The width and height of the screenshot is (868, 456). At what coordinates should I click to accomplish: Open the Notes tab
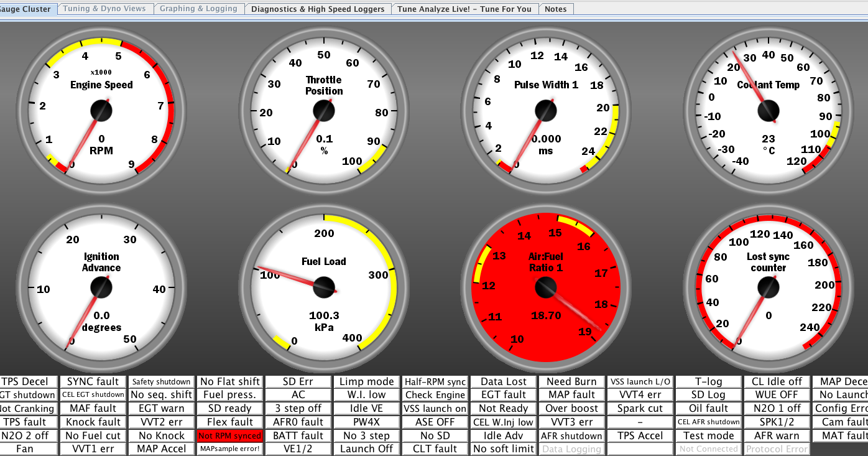coord(555,9)
